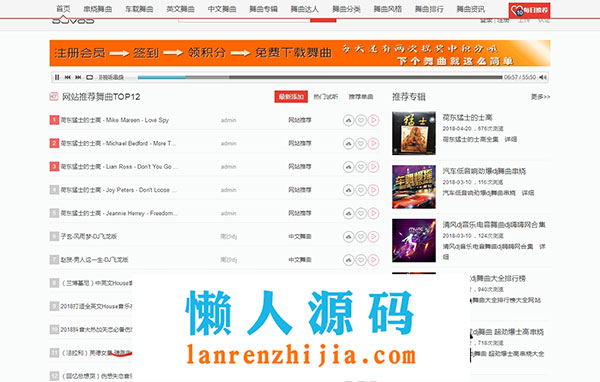Open the 舞曲分类 navigation item
Screen dimensions: 600x382
tap(346, 9)
